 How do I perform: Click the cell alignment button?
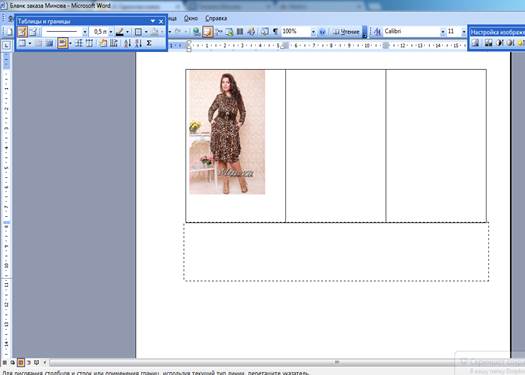(62, 43)
